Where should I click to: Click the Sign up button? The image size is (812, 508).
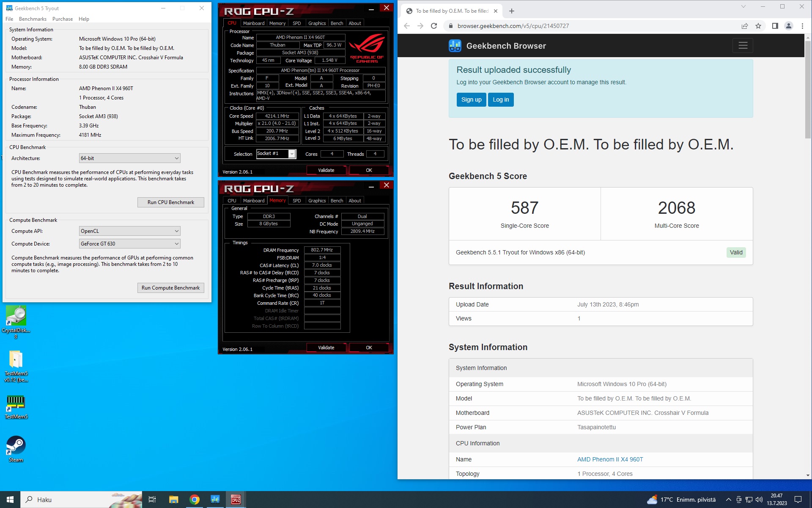point(471,100)
